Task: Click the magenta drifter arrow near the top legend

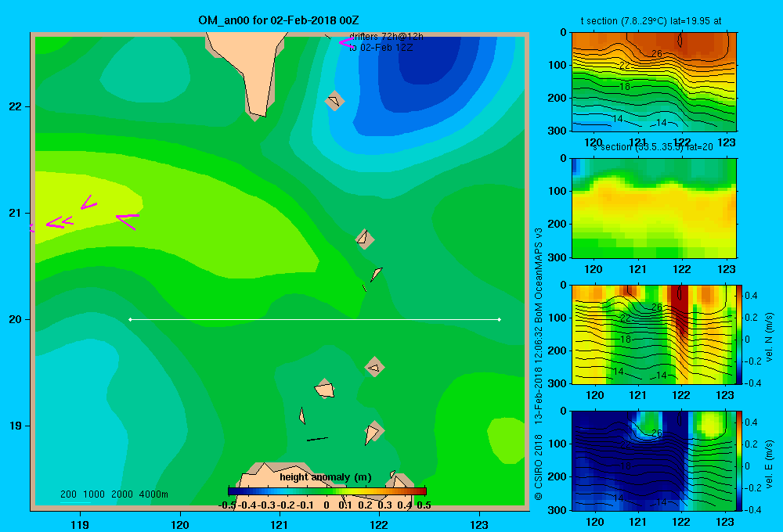Action: point(346,43)
